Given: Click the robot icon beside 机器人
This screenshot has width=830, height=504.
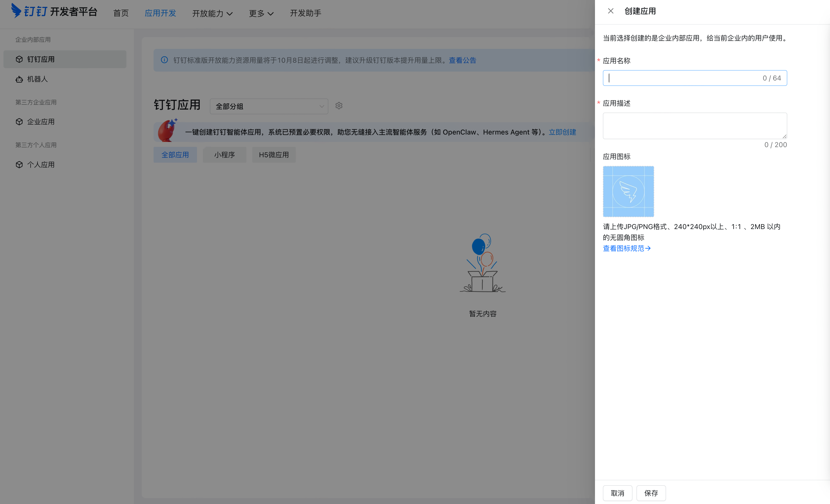Looking at the screenshot, I should tap(19, 79).
